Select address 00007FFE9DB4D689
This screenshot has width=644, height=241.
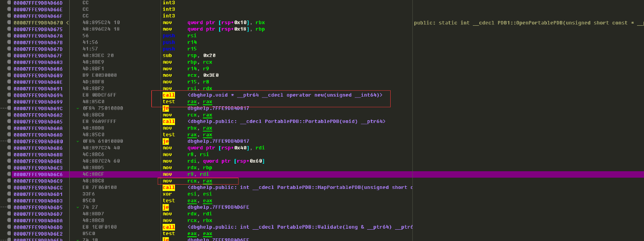click(x=39, y=75)
